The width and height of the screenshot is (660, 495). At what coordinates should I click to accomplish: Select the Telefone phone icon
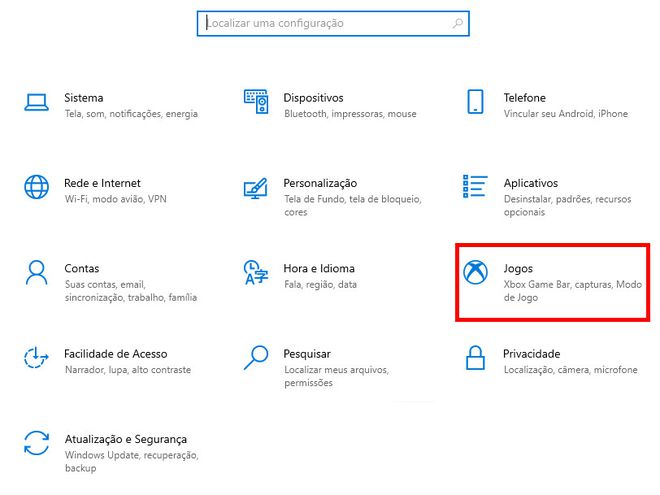[x=476, y=101]
